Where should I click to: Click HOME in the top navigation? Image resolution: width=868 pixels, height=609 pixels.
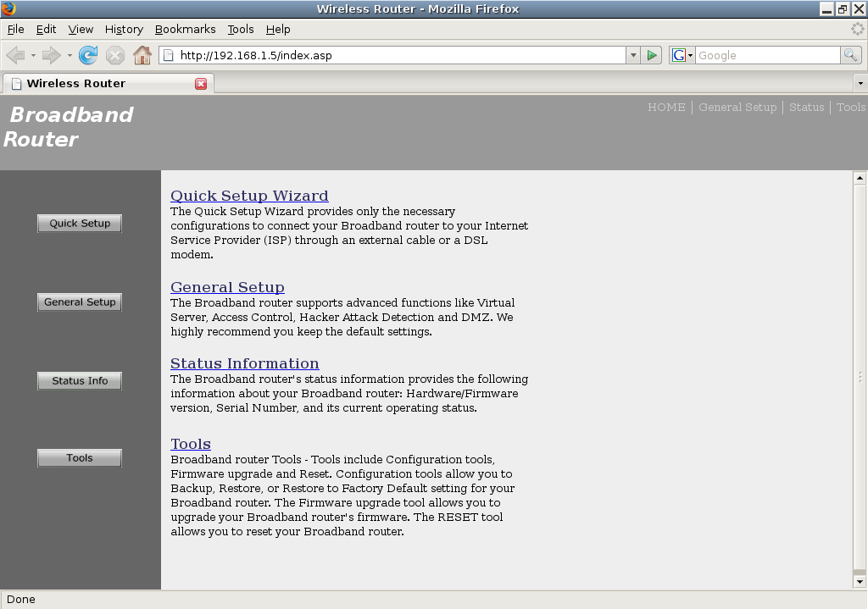(666, 108)
